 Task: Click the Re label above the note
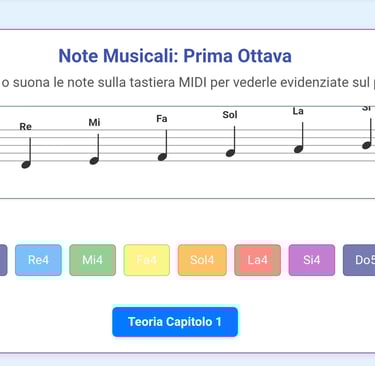tap(26, 127)
